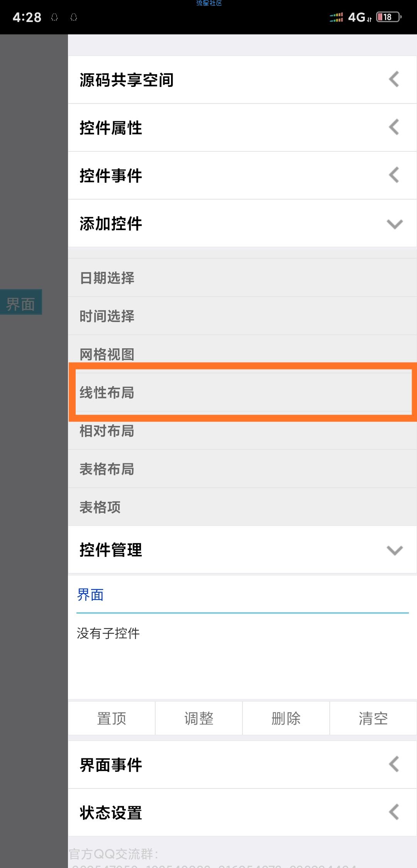The width and height of the screenshot is (417, 868).
Task: Expand the 界面事件 section arrow
Action: (394, 765)
